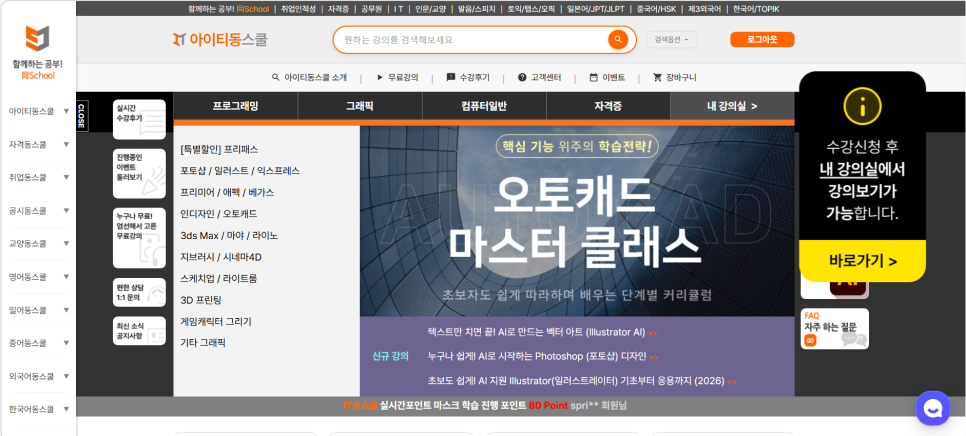The image size is (966, 436).
Task: Open 중국어/HSK in top bar
Action: (x=657, y=9)
